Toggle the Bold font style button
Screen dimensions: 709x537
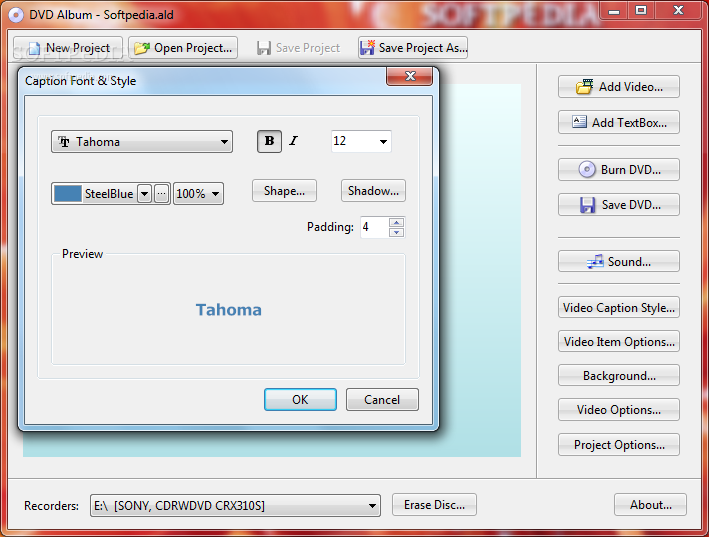[269, 141]
